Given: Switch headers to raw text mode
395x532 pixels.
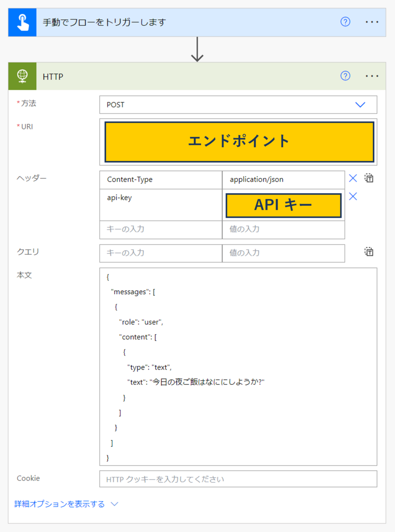Looking at the screenshot, I should pyautogui.click(x=368, y=177).
